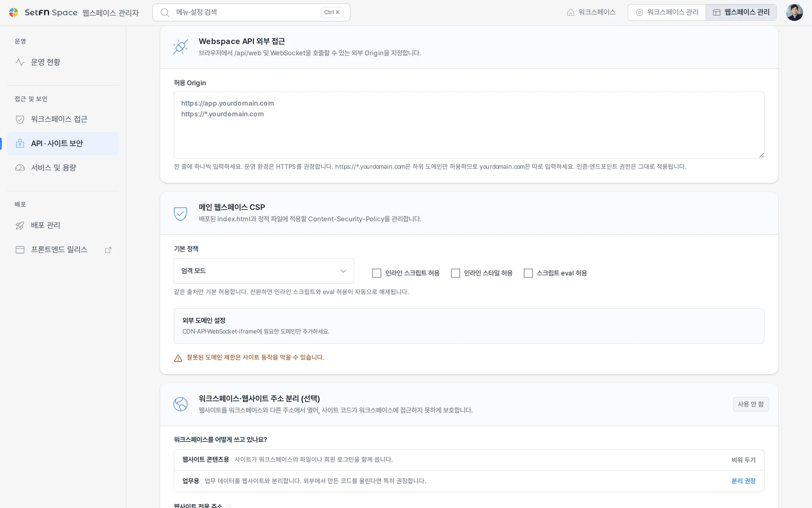Click the external link icon for 프론트엔드 릴리스

108,250
